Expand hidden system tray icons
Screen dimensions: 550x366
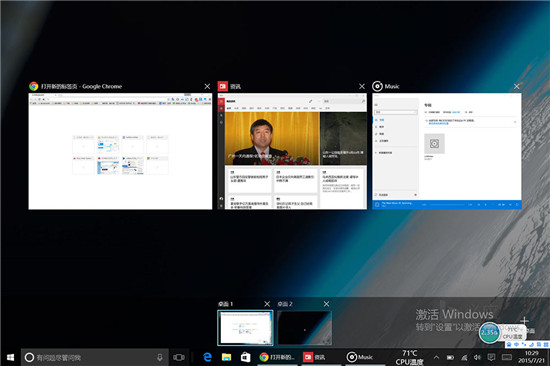click(436, 357)
